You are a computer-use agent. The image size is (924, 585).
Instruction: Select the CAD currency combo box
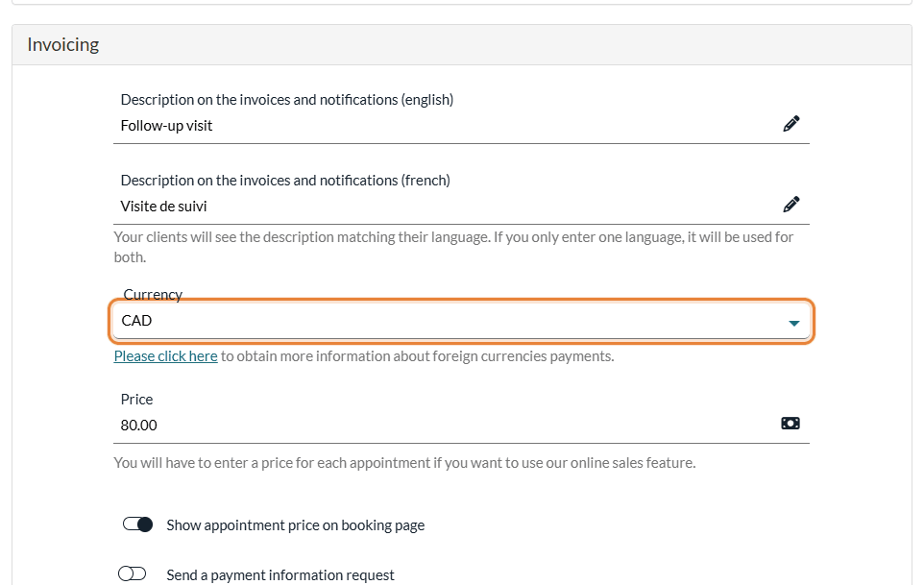coord(461,321)
